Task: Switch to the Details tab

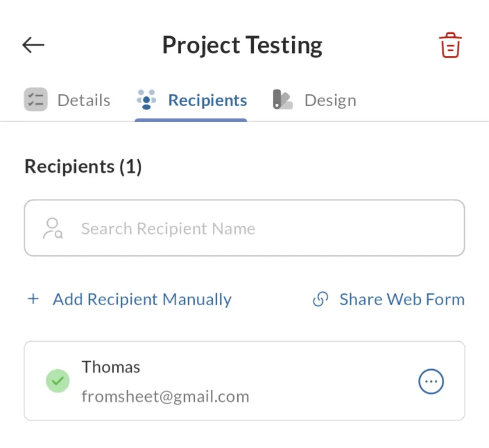Action: [x=83, y=100]
